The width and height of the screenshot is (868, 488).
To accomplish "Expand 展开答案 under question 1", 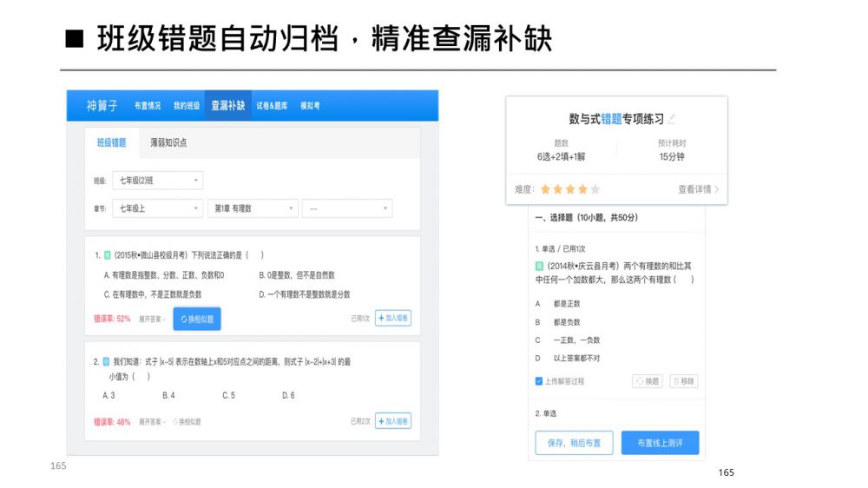I will (153, 319).
